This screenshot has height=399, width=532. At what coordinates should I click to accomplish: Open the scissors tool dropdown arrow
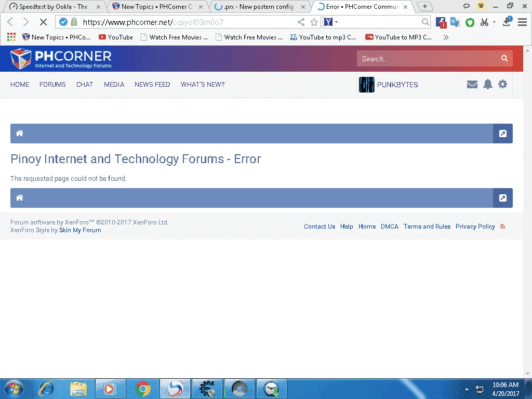[495, 22]
